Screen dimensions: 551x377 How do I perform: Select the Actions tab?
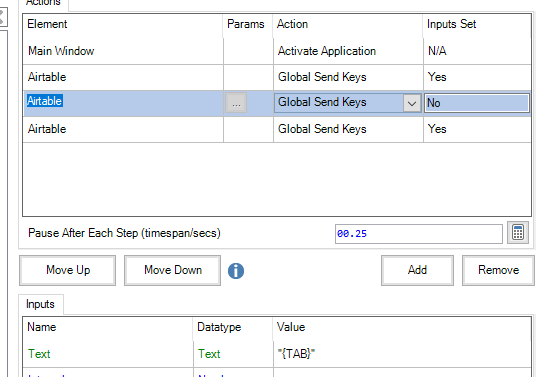click(x=43, y=4)
